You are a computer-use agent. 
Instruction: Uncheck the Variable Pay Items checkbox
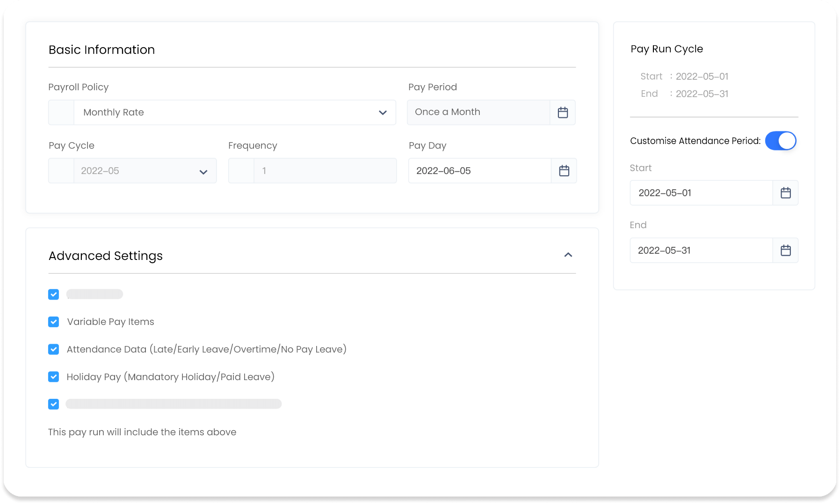point(54,322)
